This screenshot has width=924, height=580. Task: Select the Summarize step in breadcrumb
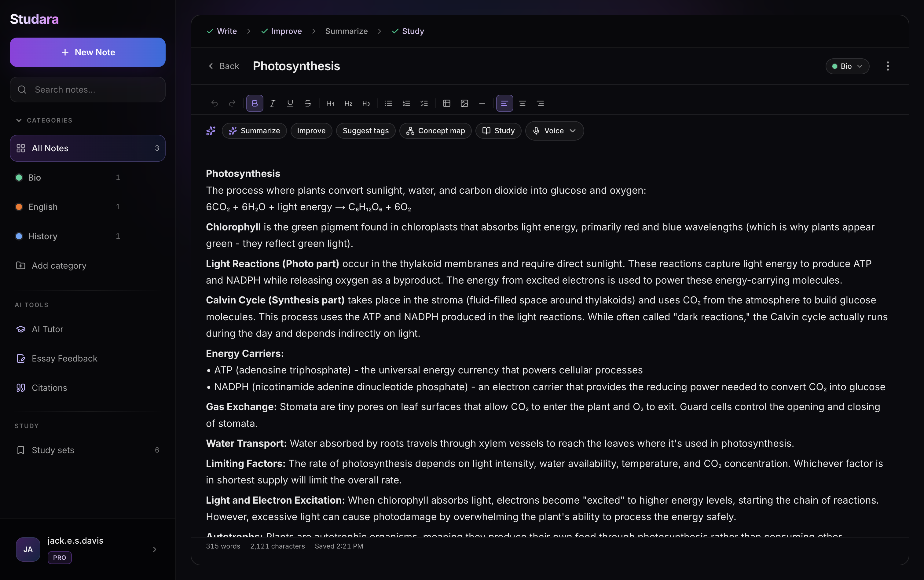click(x=346, y=31)
